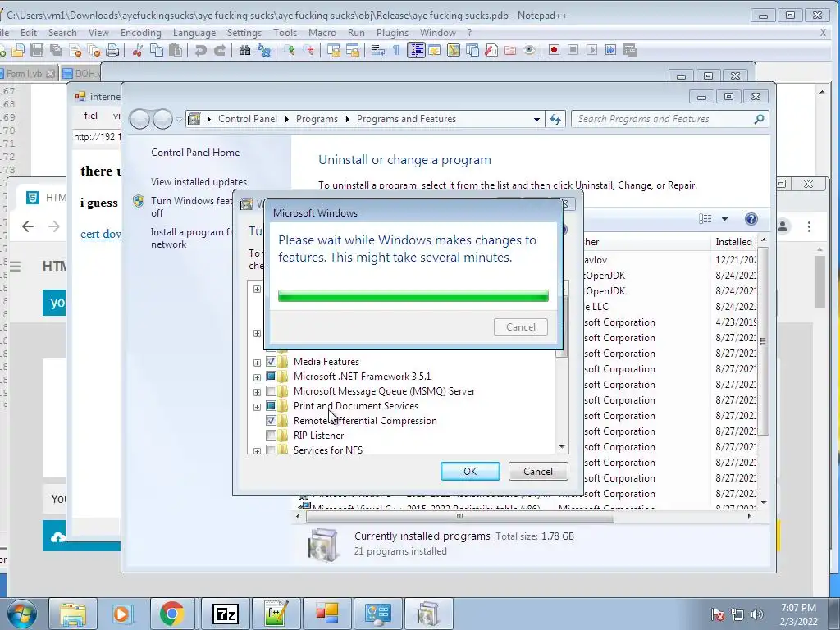840x630 pixels.
Task: Open file via Notepad++ Open toolbar icon
Action: [x=18, y=50]
